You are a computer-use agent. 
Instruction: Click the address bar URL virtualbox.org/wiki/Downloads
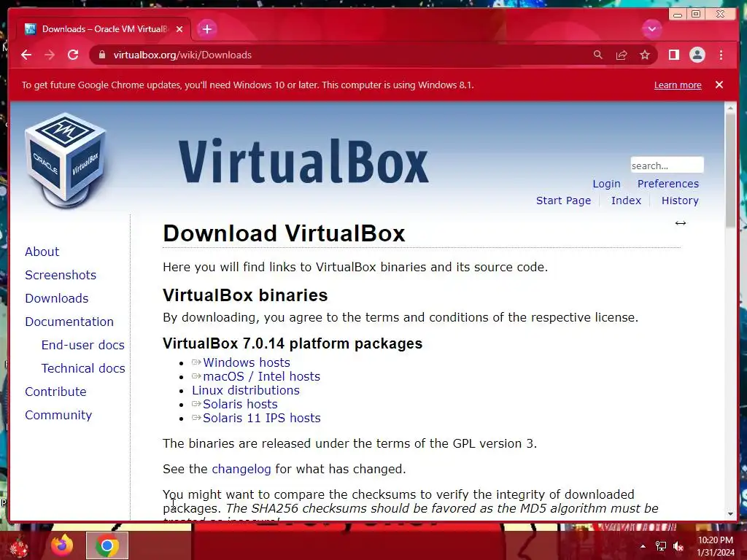tap(182, 55)
